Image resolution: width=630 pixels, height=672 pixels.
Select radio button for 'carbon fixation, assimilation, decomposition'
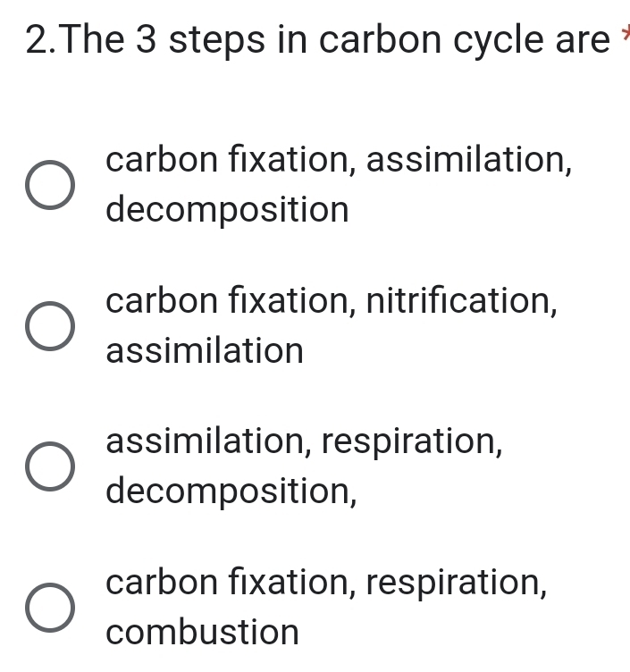[x=50, y=185]
